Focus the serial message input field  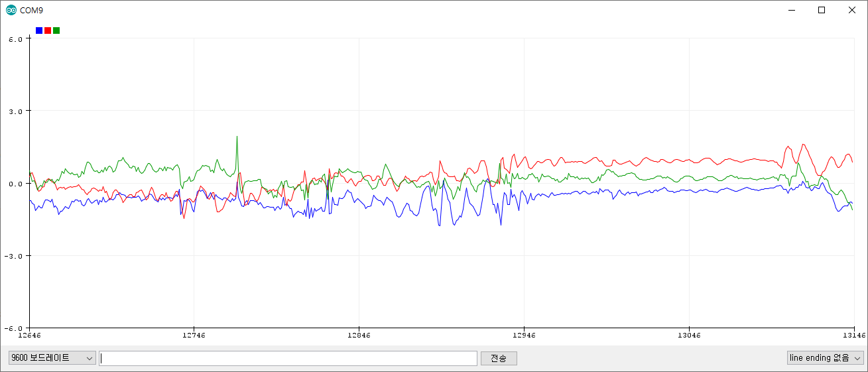click(x=288, y=358)
